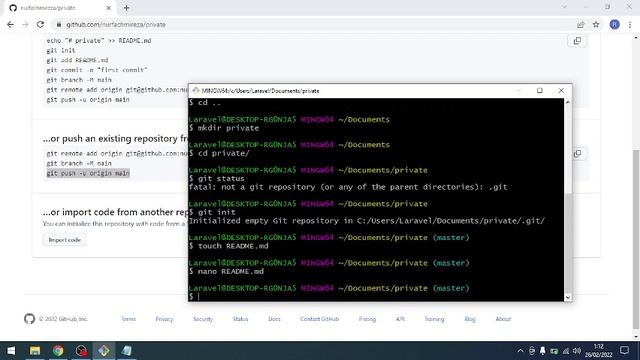Click the browser forward arrow
640x360 pixels.
tap(25, 24)
